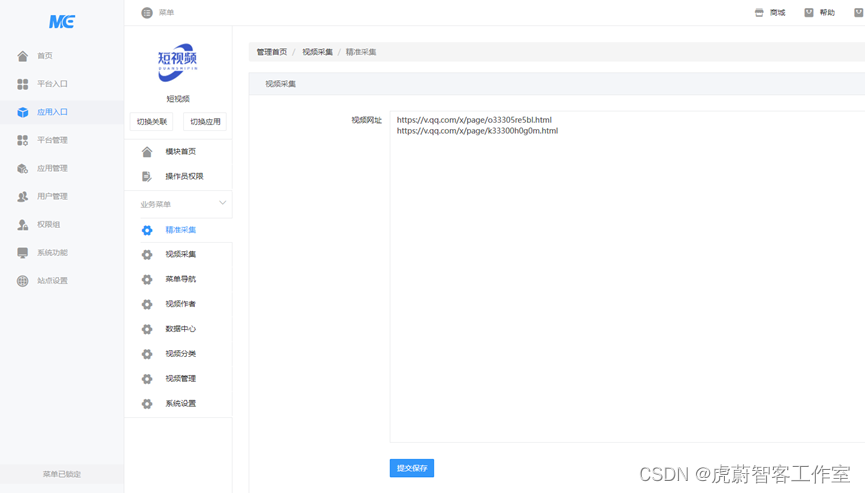Click the 模块首页 house icon
This screenshot has height=493, width=865.
tap(147, 152)
